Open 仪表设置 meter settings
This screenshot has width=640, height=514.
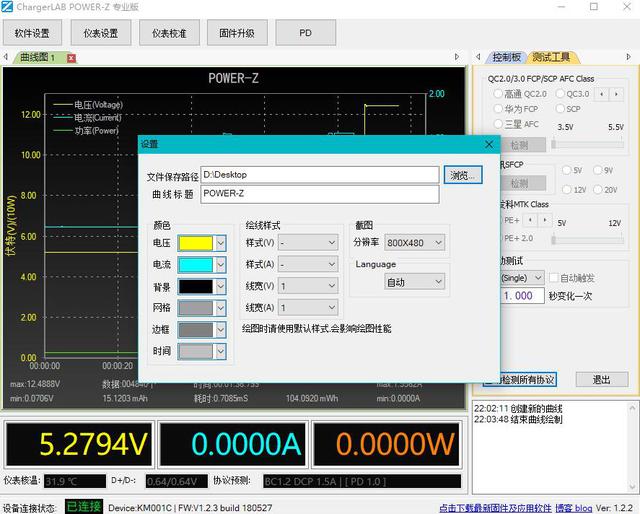(101, 33)
